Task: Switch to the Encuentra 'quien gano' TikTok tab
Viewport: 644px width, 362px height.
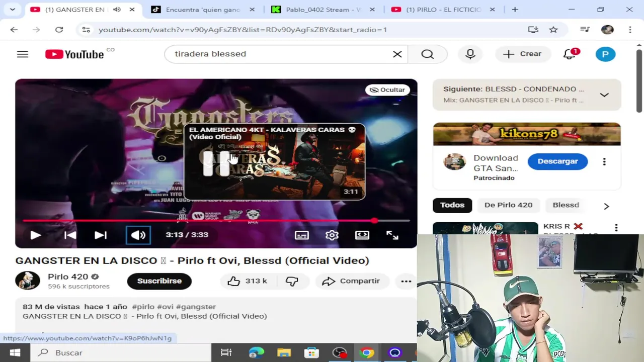Action: click(203, 10)
